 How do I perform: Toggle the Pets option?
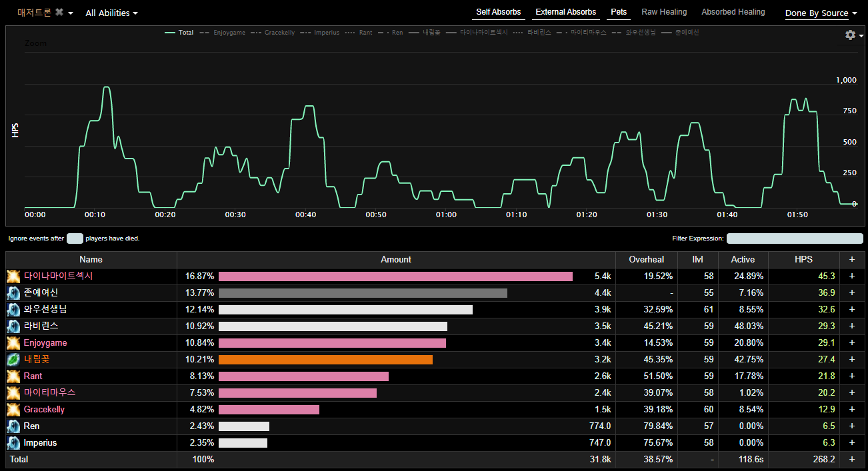619,12
